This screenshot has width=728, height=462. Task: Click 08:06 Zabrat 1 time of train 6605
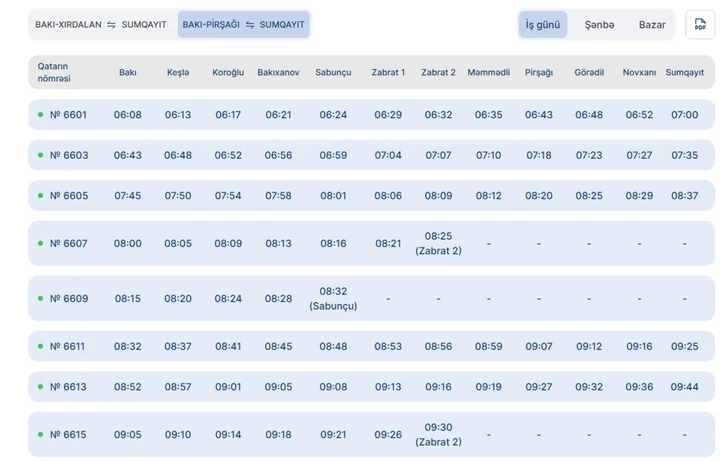click(388, 195)
